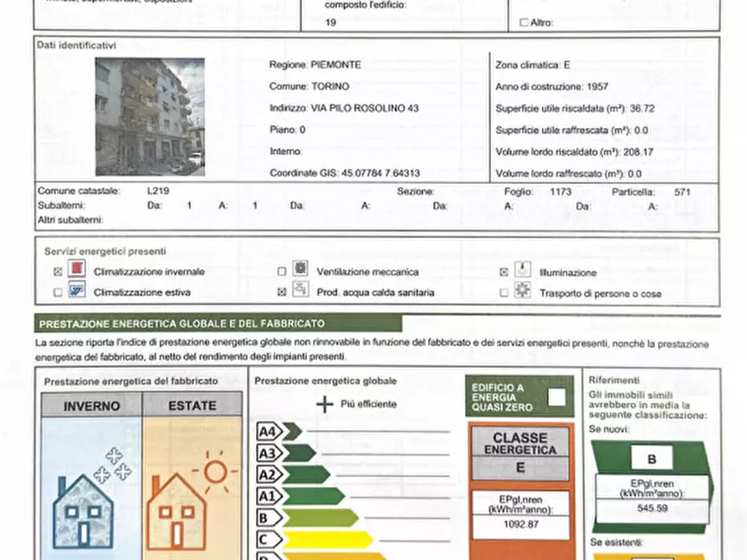747x560 pixels.
Task: Select the red radiator icon for Climatizzazione invernale
Action: click(75, 271)
